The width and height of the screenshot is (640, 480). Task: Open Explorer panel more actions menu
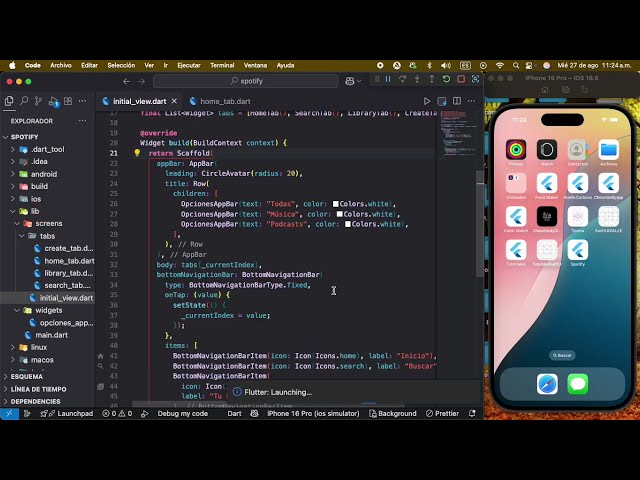click(x=82, y=121)
